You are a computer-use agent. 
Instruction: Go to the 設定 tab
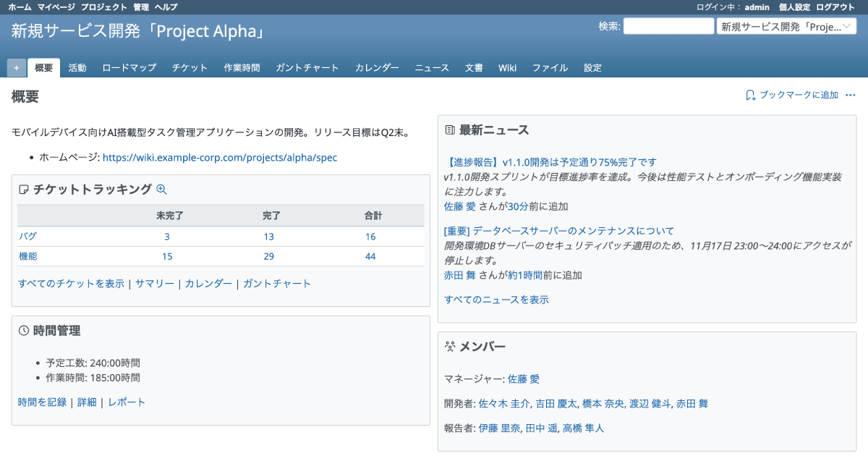(592, 68)
